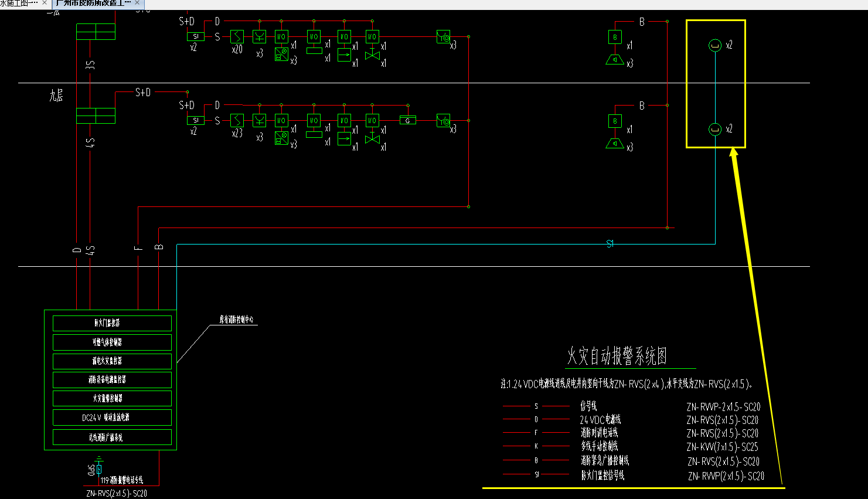Select the 总线消防广播系统 panel box
The height and width of the screenshot is (499, 868).
112,437
